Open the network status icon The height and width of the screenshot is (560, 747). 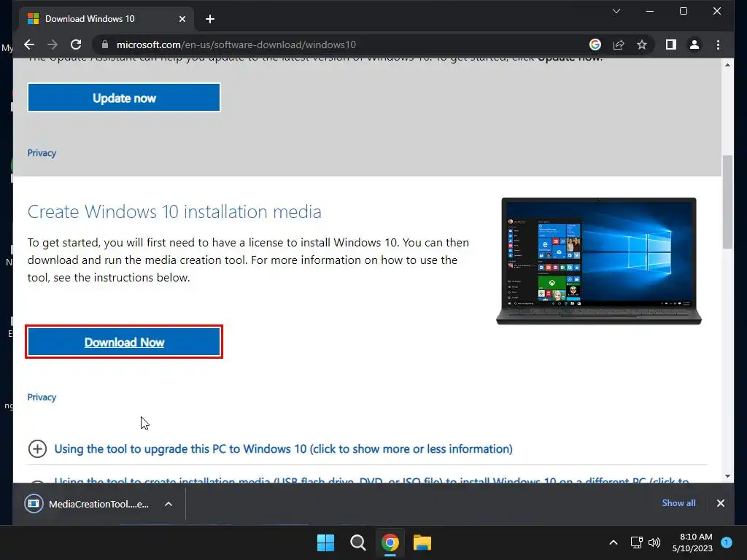[x=636, y=542]
